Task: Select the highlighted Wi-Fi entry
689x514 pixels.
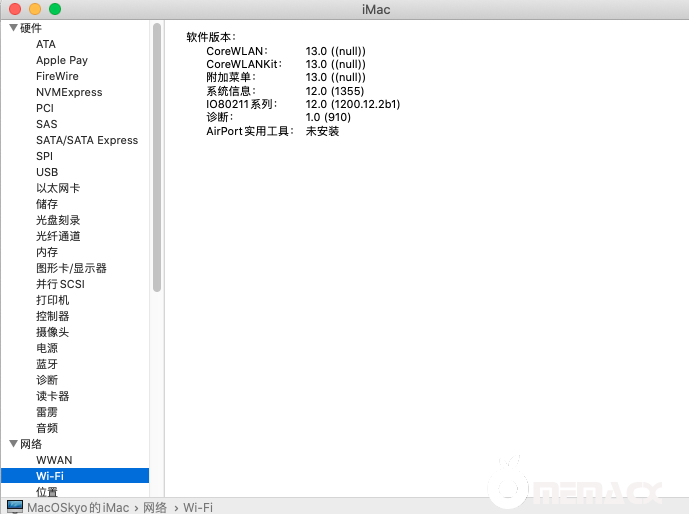Action: 75,476
